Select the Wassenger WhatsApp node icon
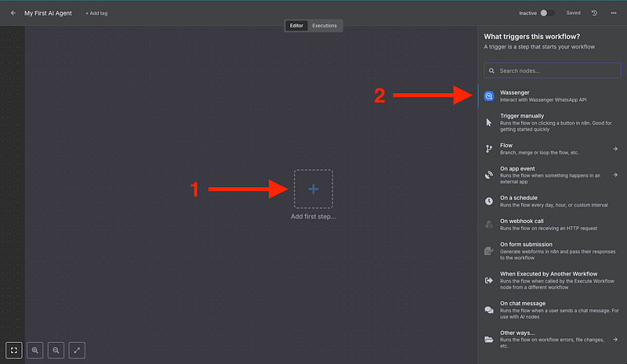Viewport: 627px width, 364px height. click(489, 96)
